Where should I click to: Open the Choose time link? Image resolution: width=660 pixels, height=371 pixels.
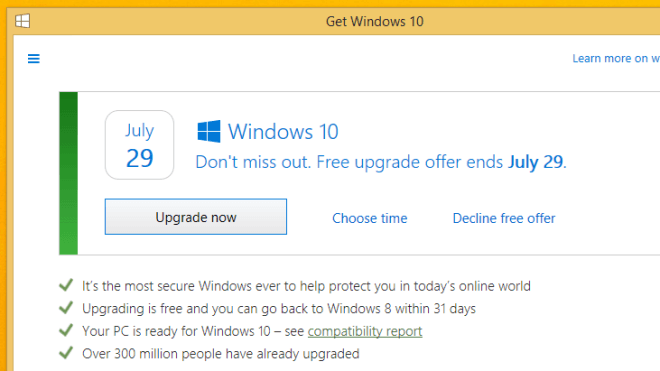click(x=370, y=218)
